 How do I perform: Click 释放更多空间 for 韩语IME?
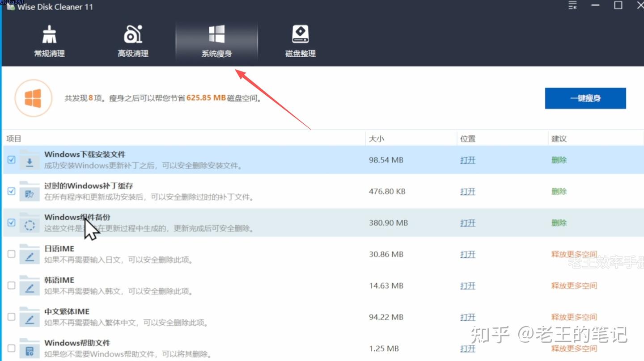pyautogui.click(x=574, y=285)
